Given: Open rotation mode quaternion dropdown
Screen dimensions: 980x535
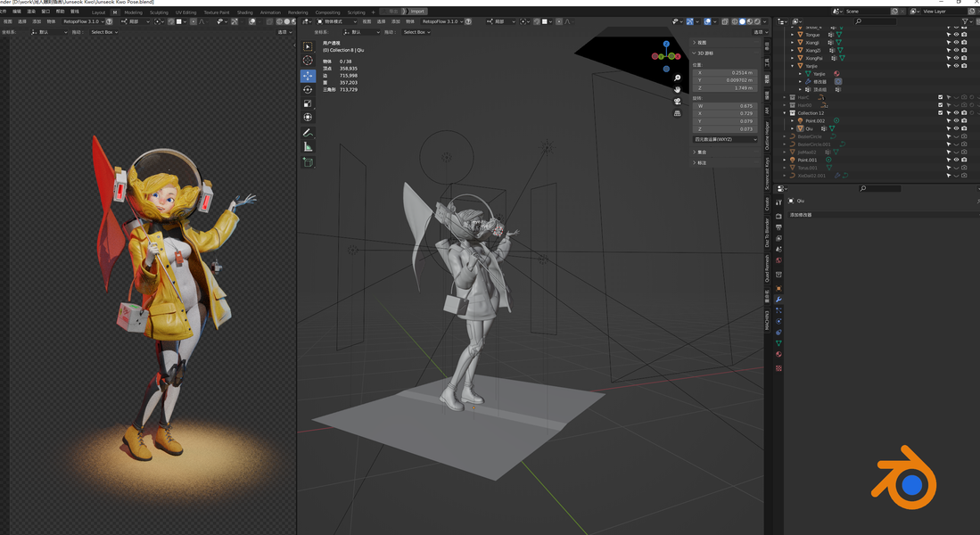Looking at the screenshot, I should [725, 139].
